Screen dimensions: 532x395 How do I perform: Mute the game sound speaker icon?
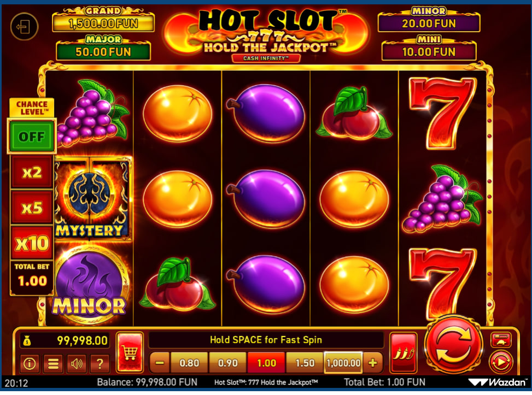(x=77, y=364)
